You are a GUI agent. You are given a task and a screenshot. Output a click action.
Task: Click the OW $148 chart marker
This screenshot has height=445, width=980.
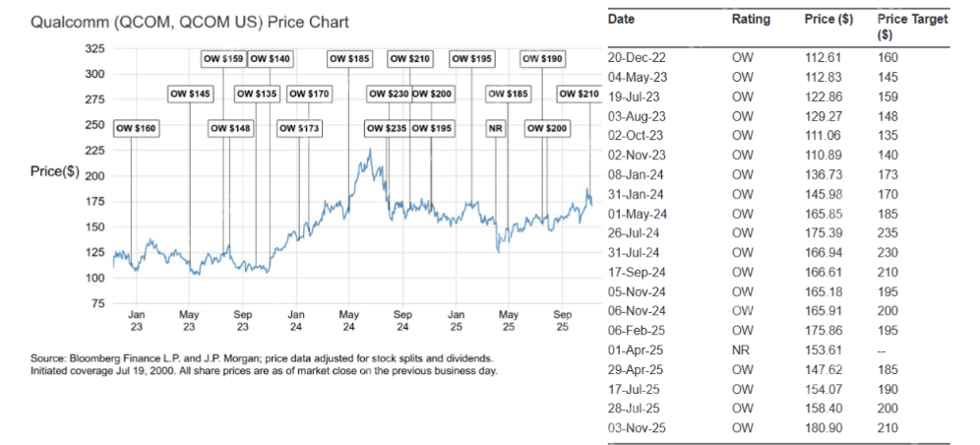click(x=230, y=128)
